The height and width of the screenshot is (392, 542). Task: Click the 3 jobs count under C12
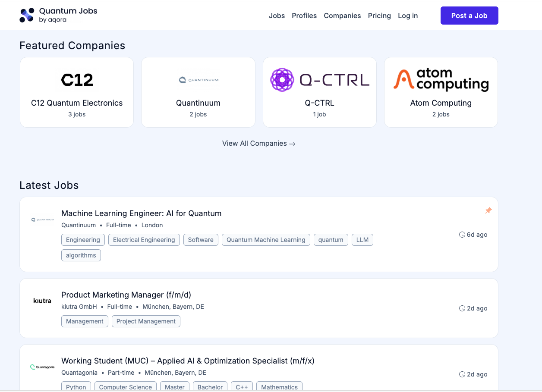tap(77, 114)
